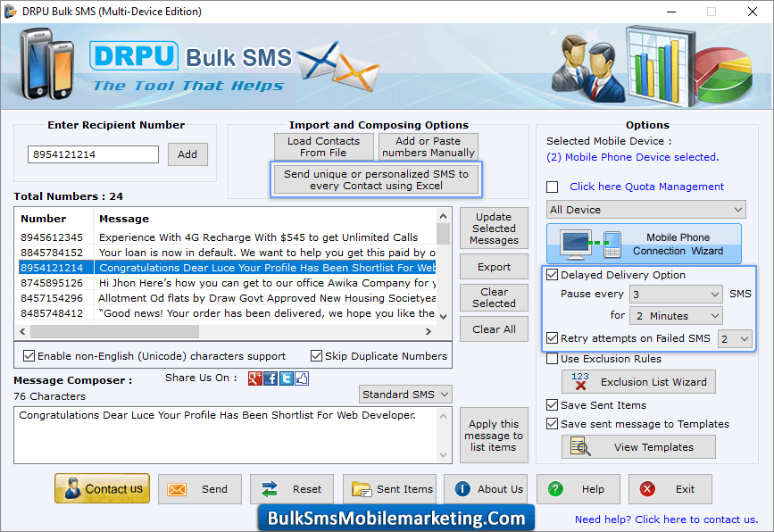The width and height of the screenshot is (774, 532).
Task: Uncheck Retry attempts on Failed SMS
Action: 553,338
